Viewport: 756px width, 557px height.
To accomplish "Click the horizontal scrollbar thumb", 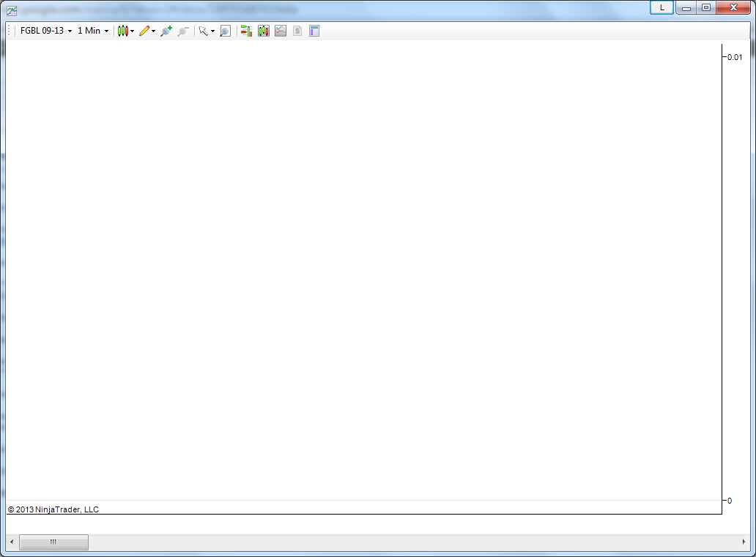I will click(x=53, y=542).
